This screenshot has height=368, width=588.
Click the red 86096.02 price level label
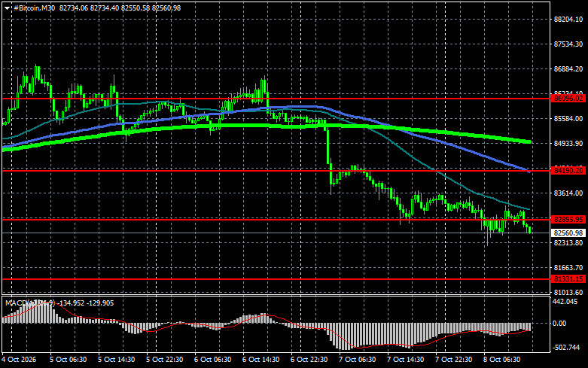click(568, 99)
